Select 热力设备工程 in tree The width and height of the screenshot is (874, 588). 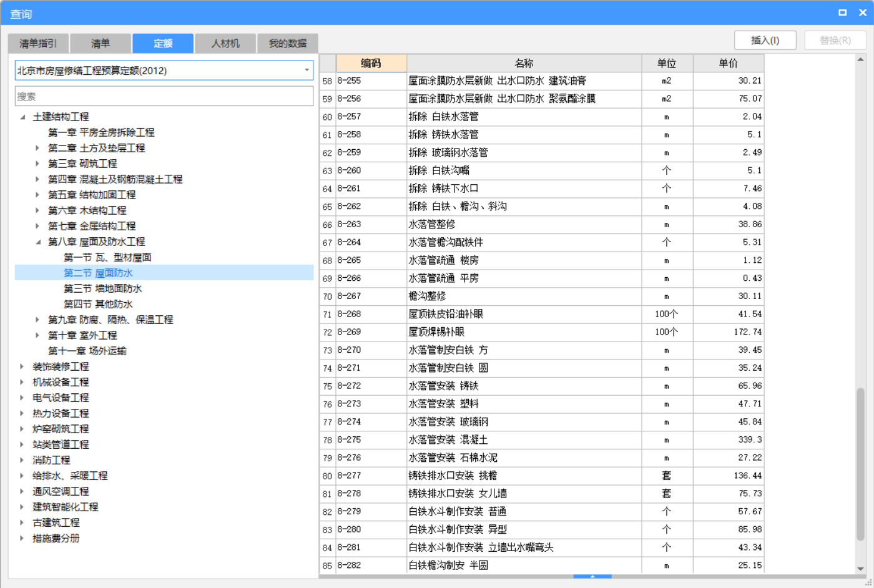(x=61, y=413)
